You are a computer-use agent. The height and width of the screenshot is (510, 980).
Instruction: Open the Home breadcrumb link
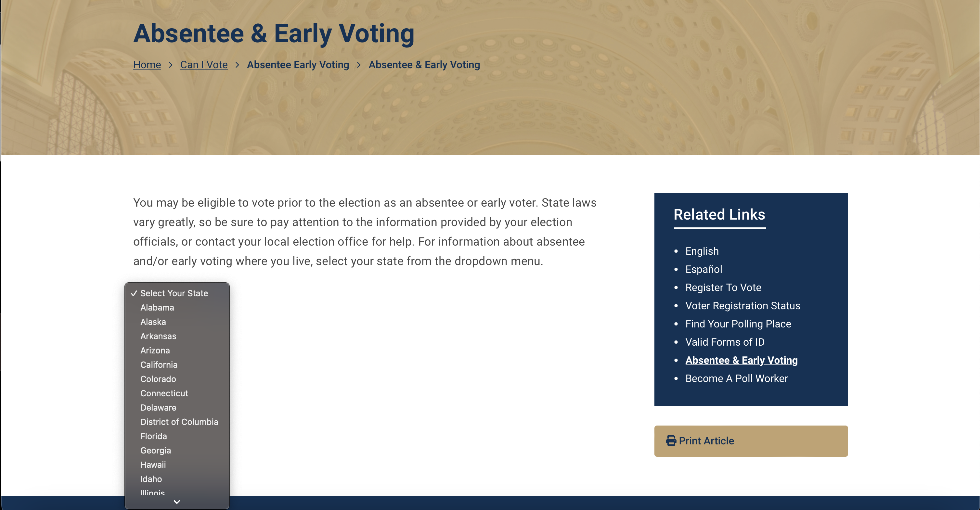pyautogui.click(x=147, y=65)
